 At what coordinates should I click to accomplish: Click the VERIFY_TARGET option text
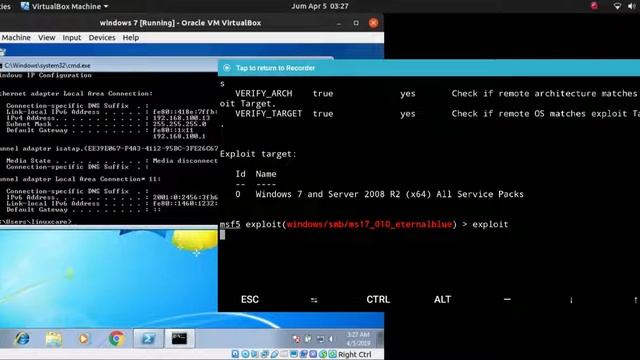click(269, 113)
